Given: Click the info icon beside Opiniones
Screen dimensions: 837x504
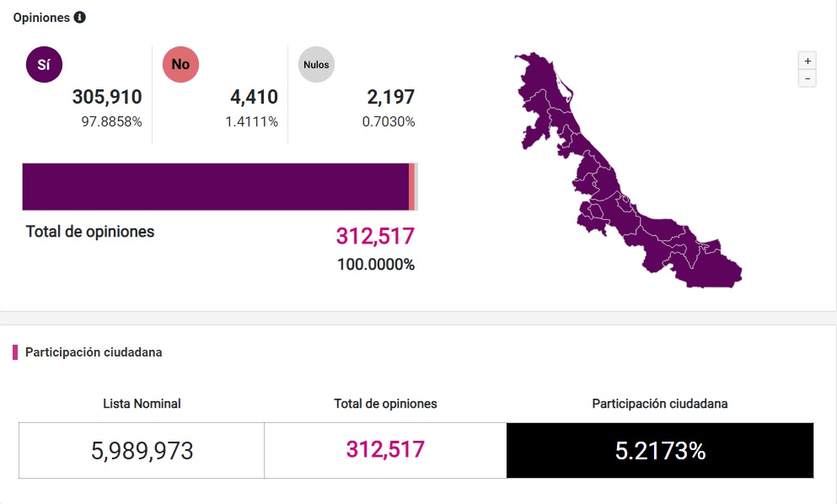Looking at the screenshot, I should click(x=80, y=17).
